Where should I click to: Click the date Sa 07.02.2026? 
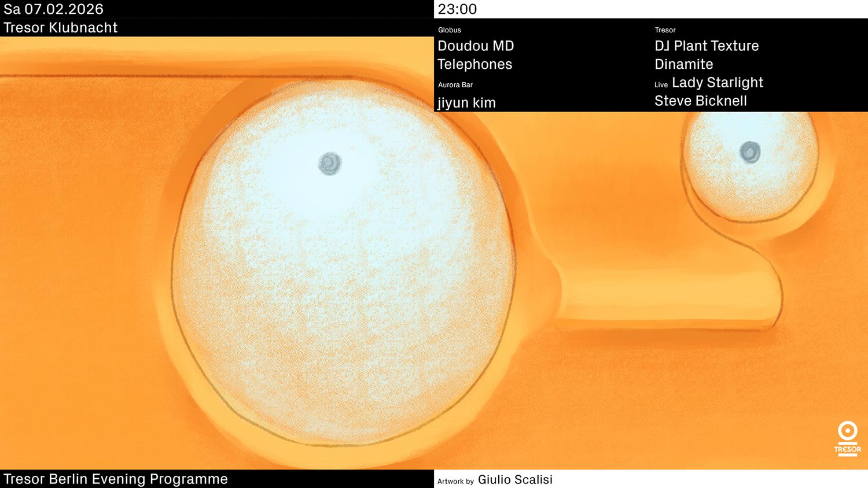point(53,9)
